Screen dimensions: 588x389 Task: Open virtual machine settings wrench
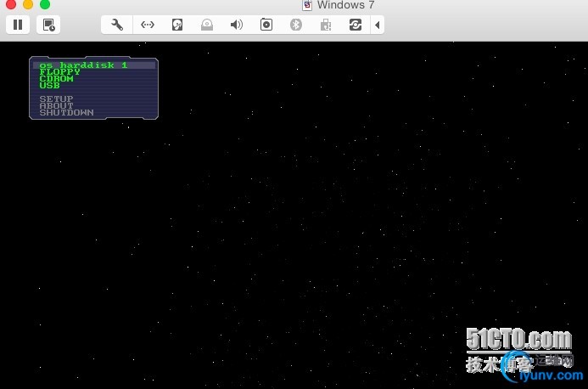117,25
